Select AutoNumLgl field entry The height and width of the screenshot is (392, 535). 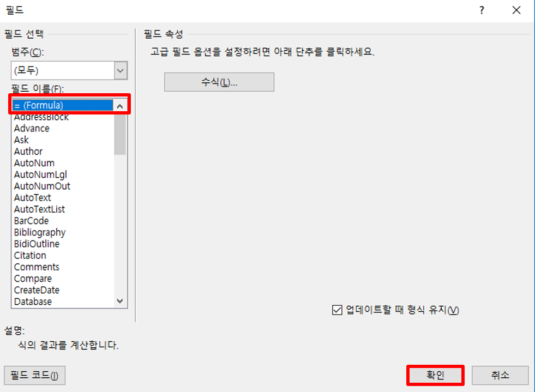(40, 174)
